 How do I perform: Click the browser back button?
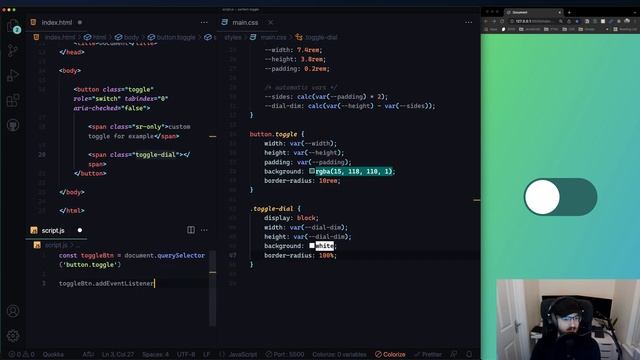486,21
